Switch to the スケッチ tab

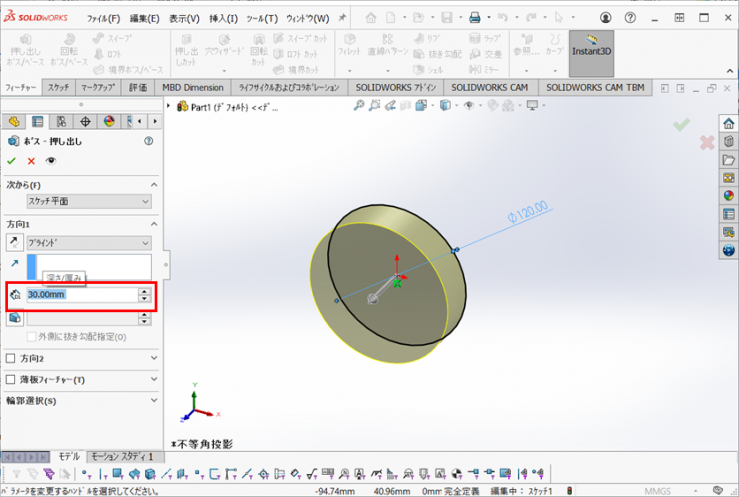[x=59, y=88]
